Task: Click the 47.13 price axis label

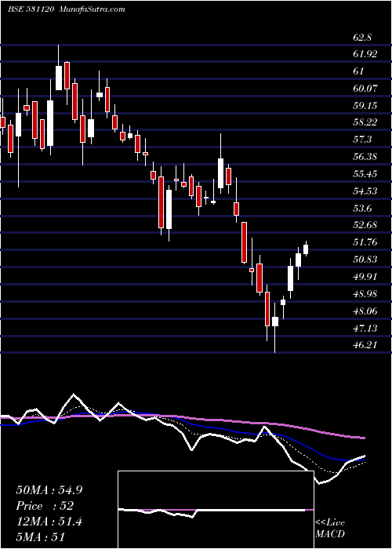Action: click(365, 328)
